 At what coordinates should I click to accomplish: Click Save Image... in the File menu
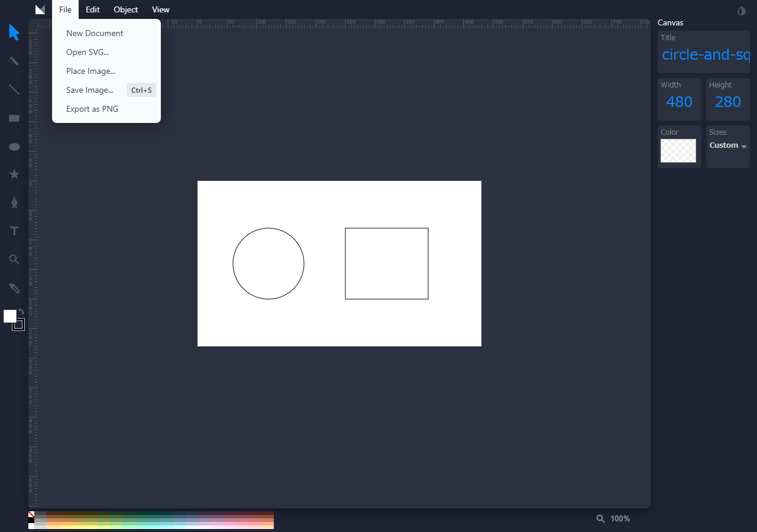pos(106,90)
